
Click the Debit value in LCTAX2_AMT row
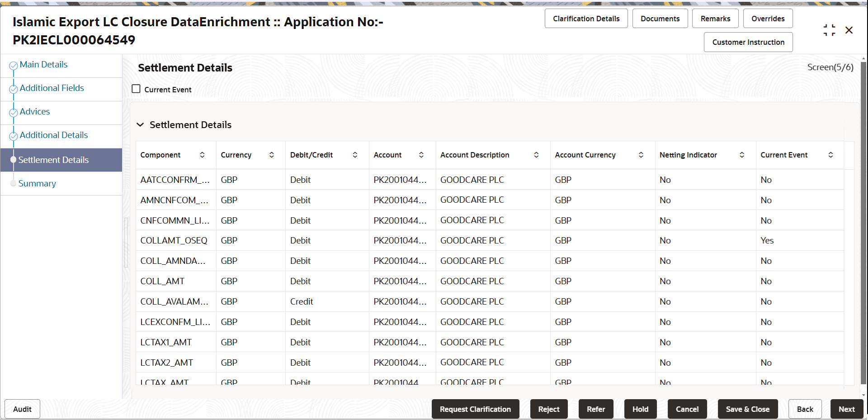coord(300,363)
